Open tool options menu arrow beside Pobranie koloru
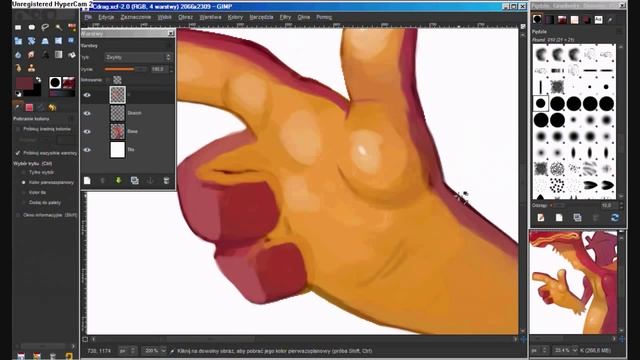This screenshot has width=640, height=360. pyautogui.click(x=71, y=119)
